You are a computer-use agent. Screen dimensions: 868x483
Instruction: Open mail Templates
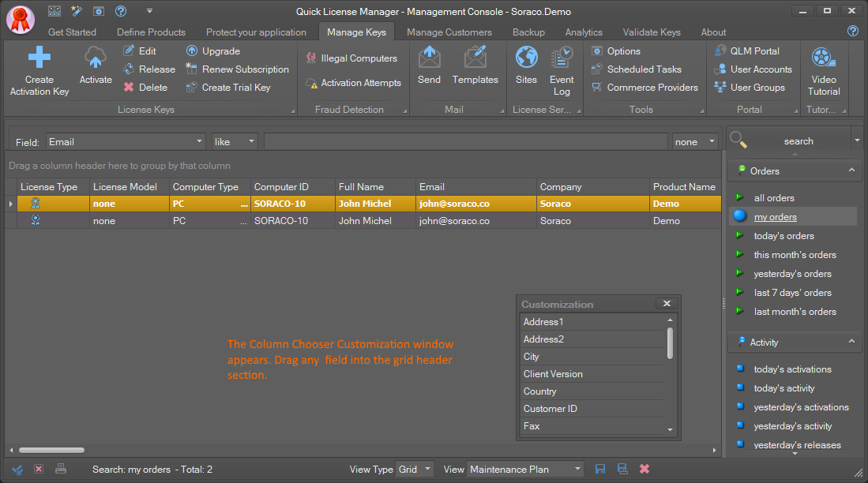[475, 66]
